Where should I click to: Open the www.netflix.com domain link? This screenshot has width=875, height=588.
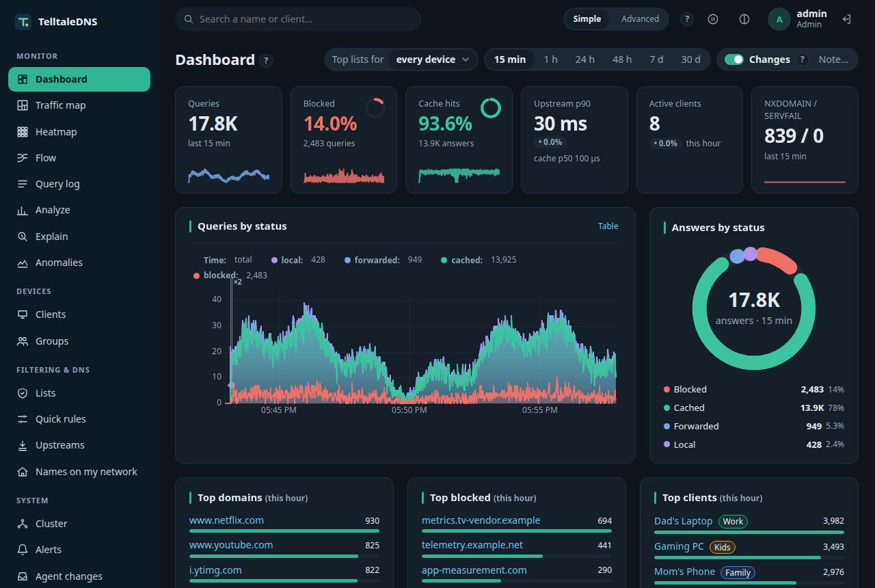[x=226, y=520]
